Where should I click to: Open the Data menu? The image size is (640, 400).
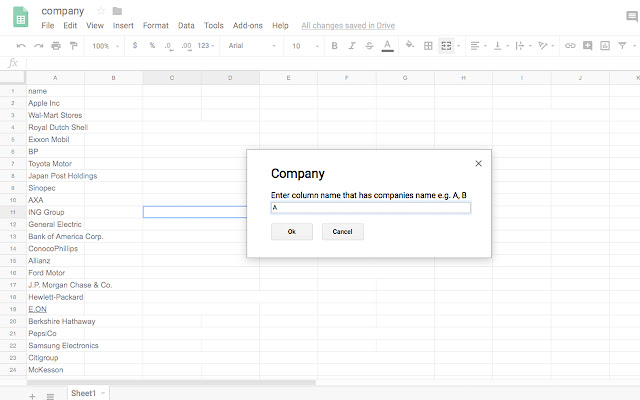186,26
